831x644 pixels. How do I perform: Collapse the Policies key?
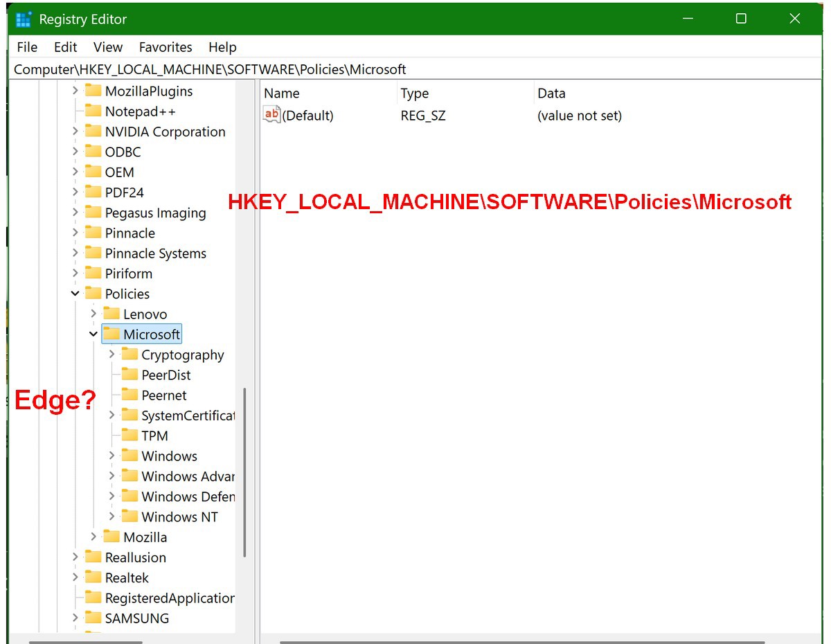[x=75, y=294]
